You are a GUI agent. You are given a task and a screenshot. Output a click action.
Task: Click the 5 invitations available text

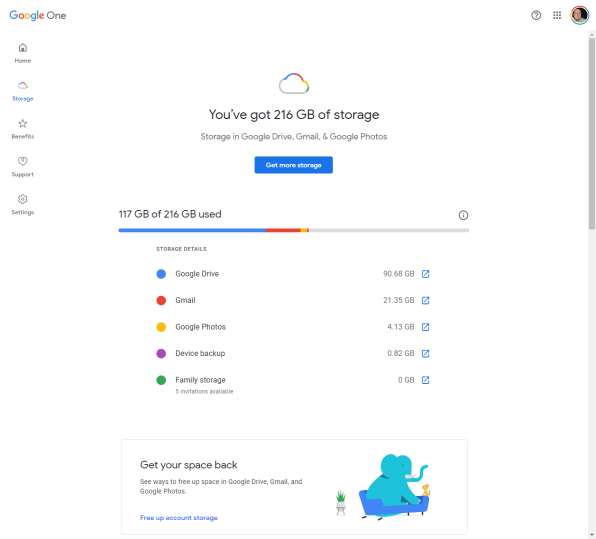[x=204, y=392]
